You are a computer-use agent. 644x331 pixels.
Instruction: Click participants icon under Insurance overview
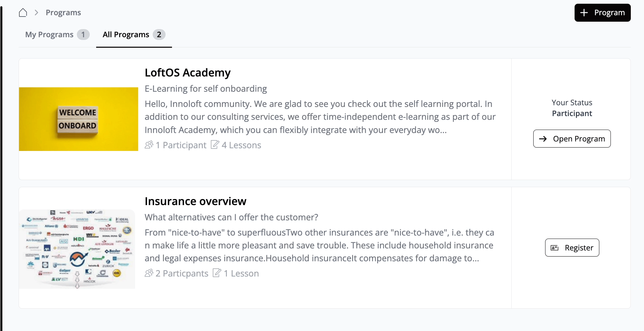pos(149,273)
